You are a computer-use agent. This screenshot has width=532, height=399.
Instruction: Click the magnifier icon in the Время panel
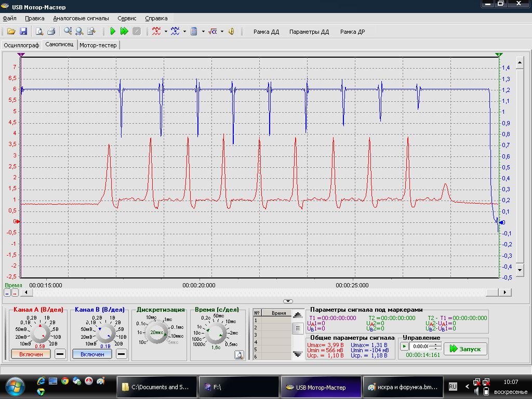click(x=239, y=355)
